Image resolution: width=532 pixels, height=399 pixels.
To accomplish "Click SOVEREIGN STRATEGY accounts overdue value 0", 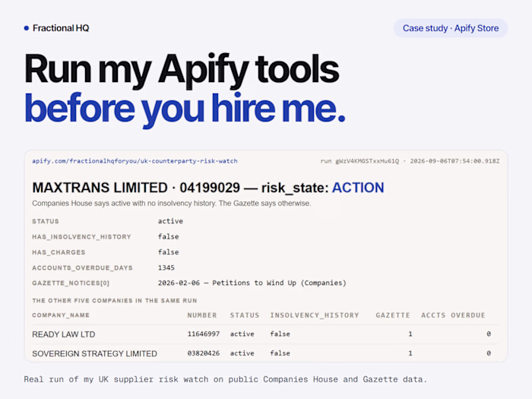I will 489,353.
